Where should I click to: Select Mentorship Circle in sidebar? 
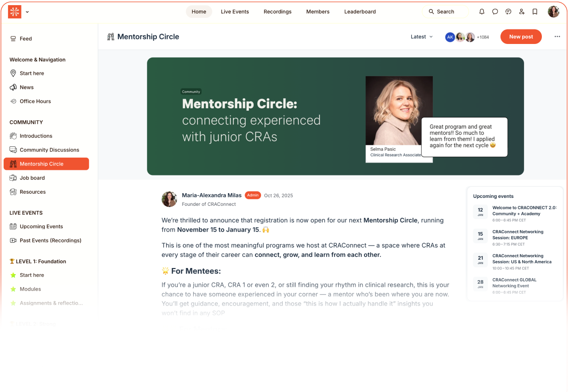46,164
